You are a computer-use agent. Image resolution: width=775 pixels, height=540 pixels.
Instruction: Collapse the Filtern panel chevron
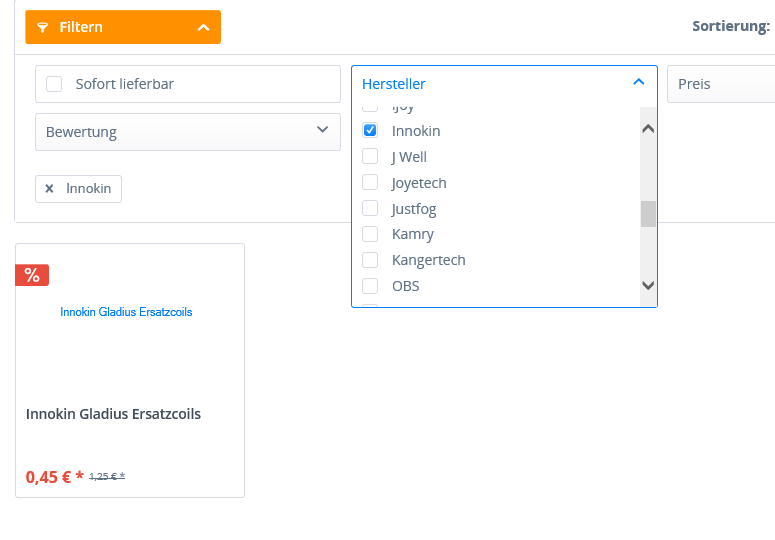pos(203,27)
